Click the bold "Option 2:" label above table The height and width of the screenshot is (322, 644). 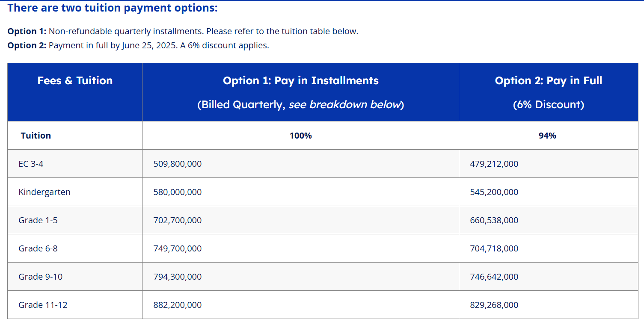click(27, 45)
